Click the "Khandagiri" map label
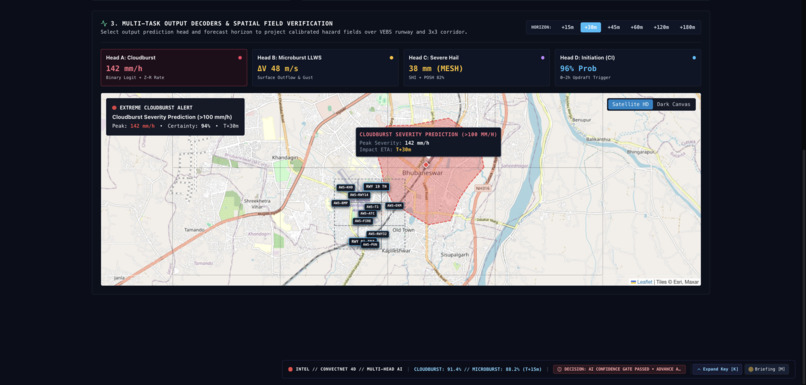This screenshot has width=806, height=385. tap(284, 157)
